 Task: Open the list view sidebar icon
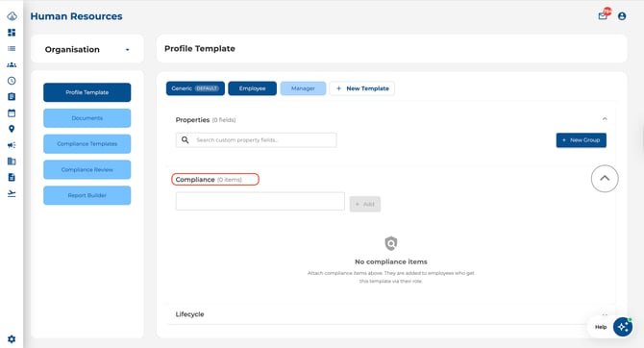tap(12, 48)
